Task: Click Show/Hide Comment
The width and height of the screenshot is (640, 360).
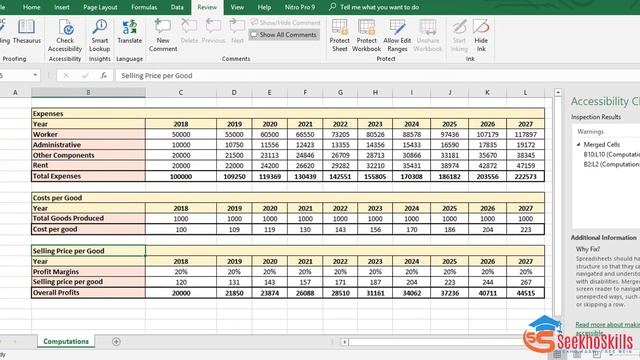Action: [285, 22]
